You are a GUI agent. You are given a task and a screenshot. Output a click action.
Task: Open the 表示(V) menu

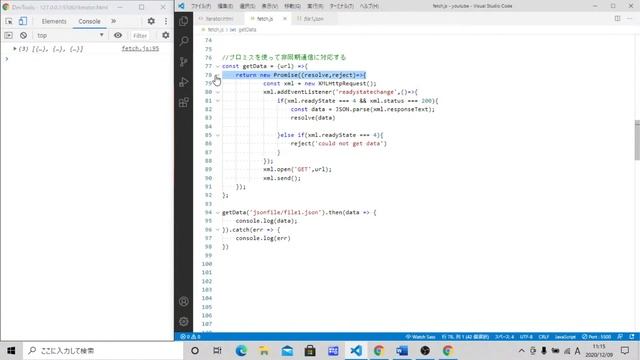269,6
